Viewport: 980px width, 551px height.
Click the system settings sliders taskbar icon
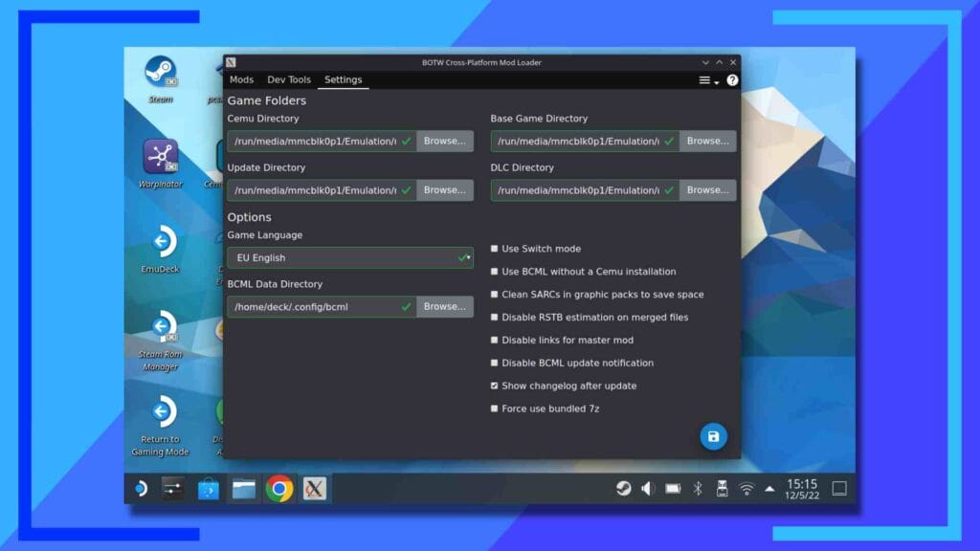tap(172, 489)
